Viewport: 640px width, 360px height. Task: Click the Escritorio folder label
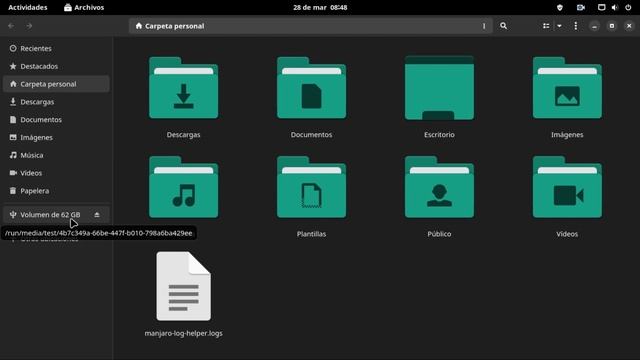click(439, 134)
